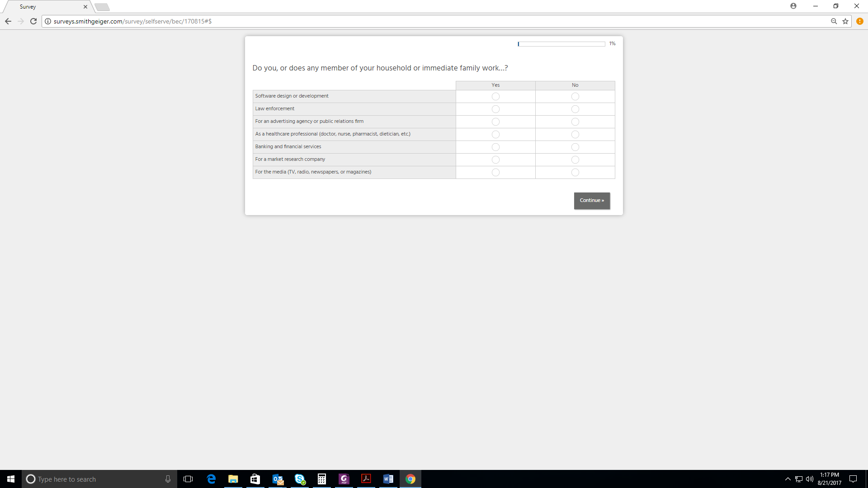
Task: Open Calculator from the taskbar
Action: [322, 479]
